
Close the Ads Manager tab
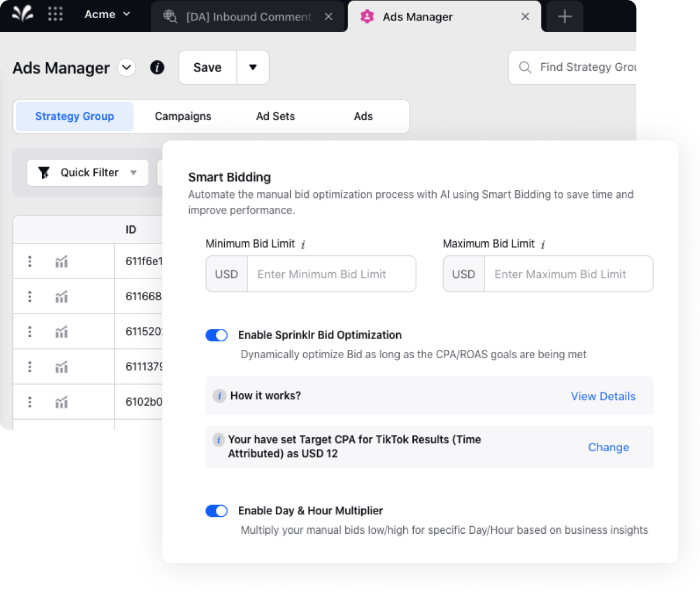coord(526,16)
